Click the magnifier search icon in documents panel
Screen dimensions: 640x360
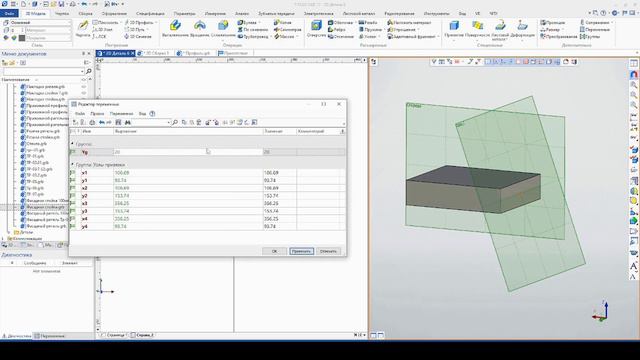coord(89,71)
